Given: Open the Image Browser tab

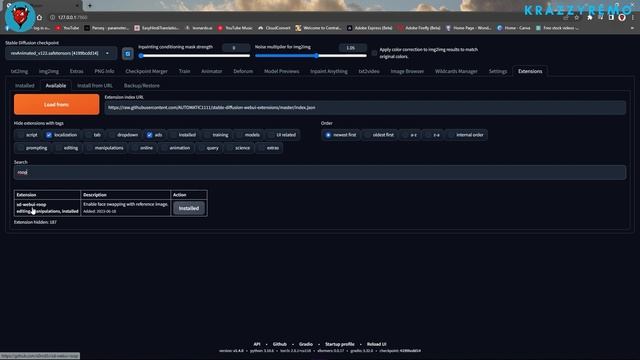Looking at the screenshot, I should pos(407,71).
